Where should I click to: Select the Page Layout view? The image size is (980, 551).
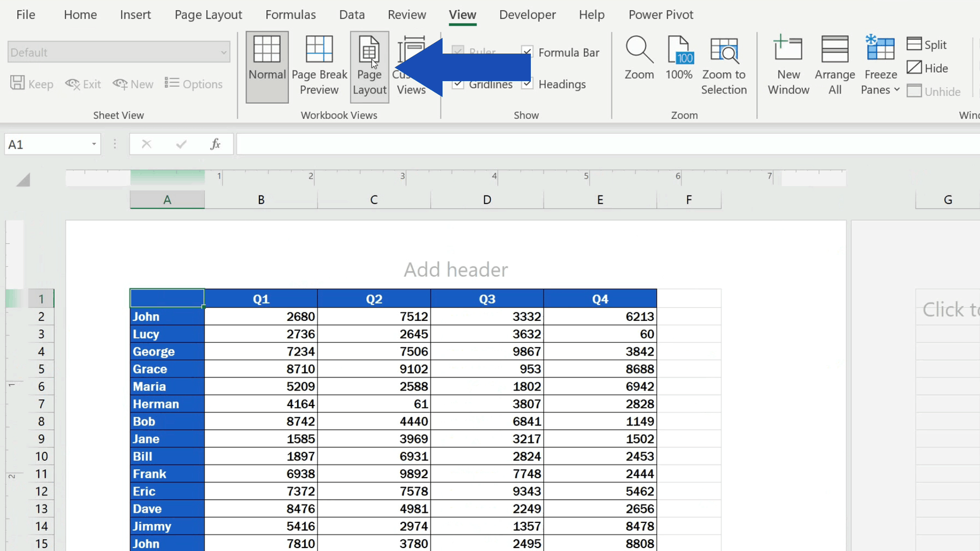click(369, 66)
